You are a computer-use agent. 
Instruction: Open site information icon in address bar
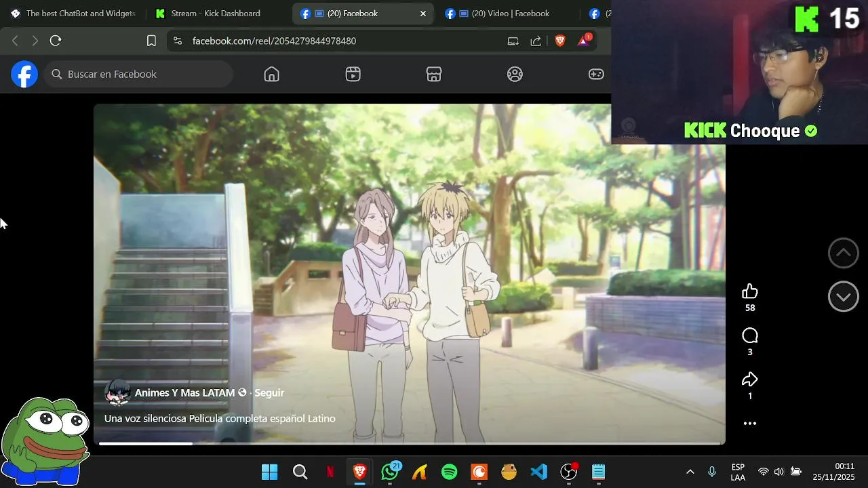178,41
